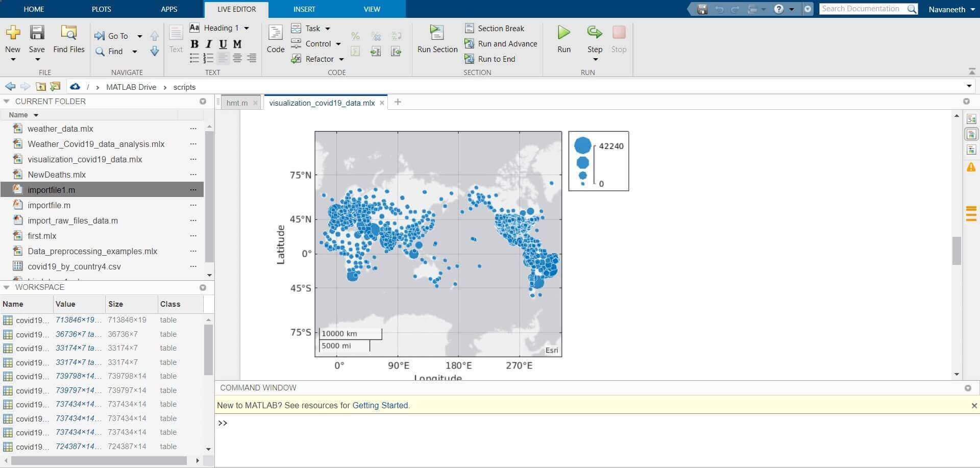Click the warning triangle indicator on right
980x468 pixels.
(x=971, y=167)
